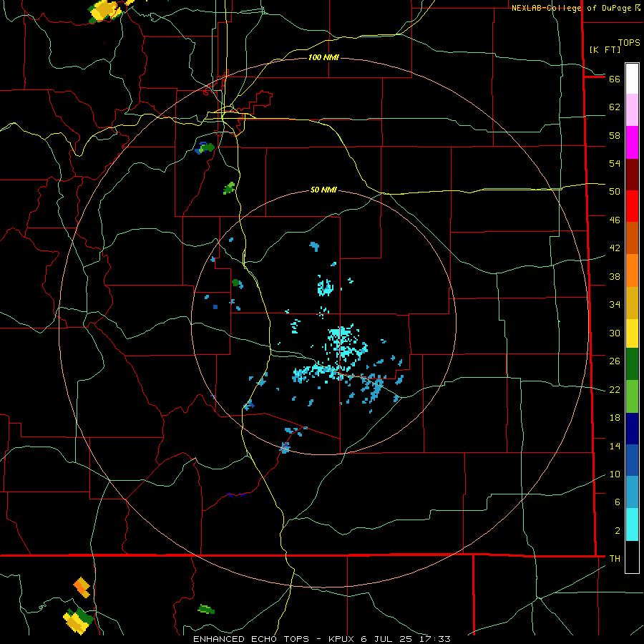644x644 pixels.
Task: Click the dark maroon legend color block
Action: (632, 175)
